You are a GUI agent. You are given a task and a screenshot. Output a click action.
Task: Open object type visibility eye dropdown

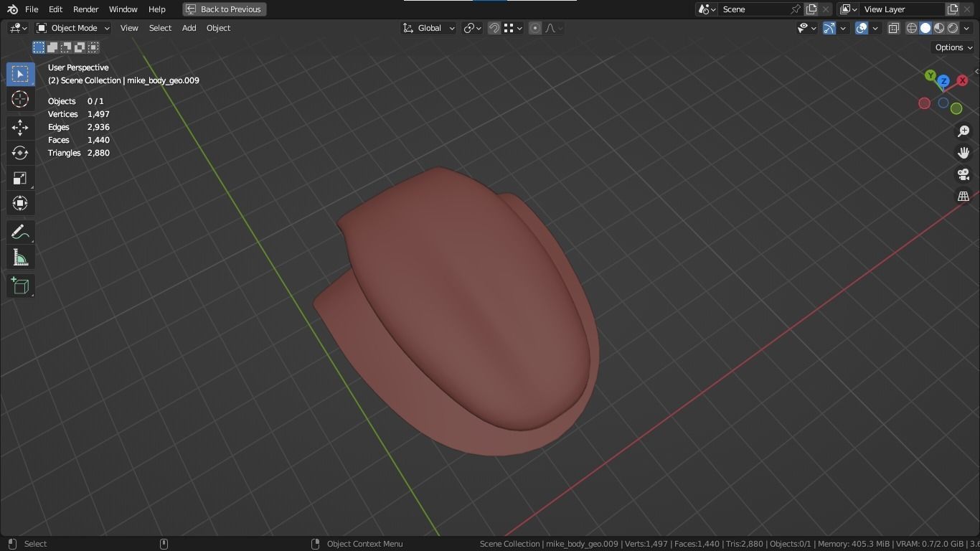[807, 28]
